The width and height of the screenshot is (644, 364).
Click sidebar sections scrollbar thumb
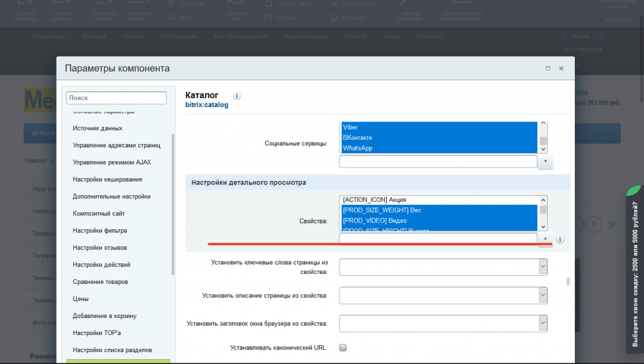[x=173, y=205]
